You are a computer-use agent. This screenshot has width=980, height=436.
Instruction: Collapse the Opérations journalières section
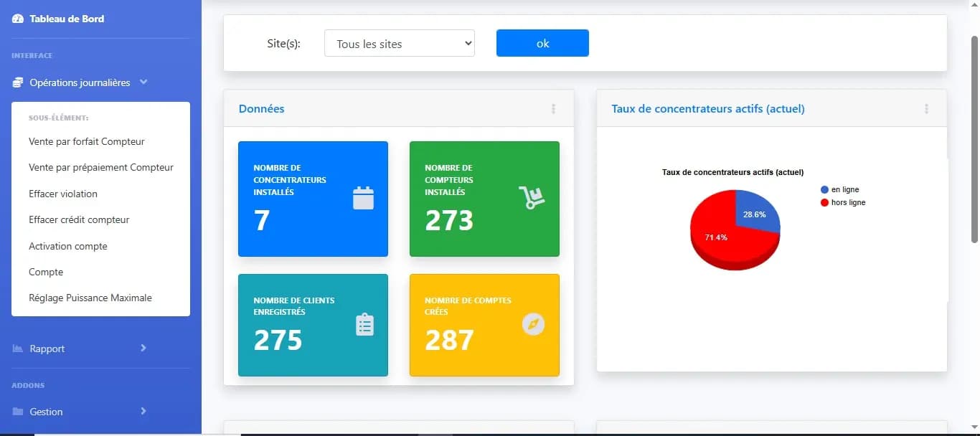(143, 82)
